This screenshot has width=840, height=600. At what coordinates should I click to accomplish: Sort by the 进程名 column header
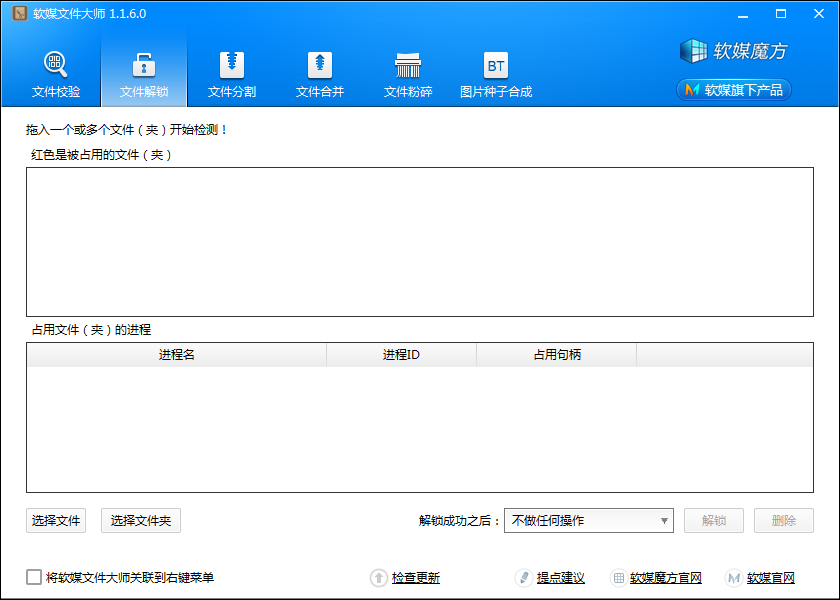[176, 355]
